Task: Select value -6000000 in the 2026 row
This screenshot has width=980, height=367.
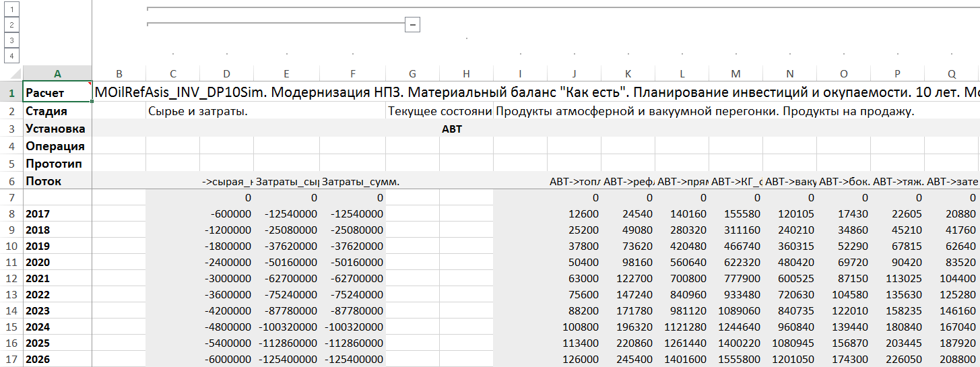Action: pos(226,360)
